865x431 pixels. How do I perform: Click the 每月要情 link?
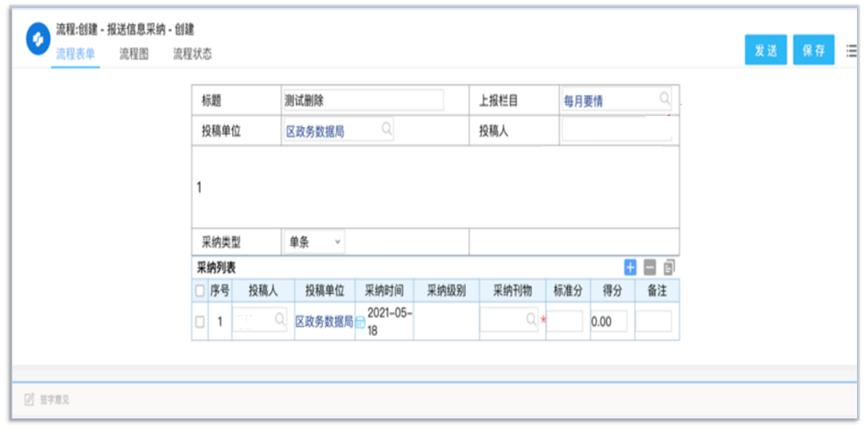click(583, 102)
